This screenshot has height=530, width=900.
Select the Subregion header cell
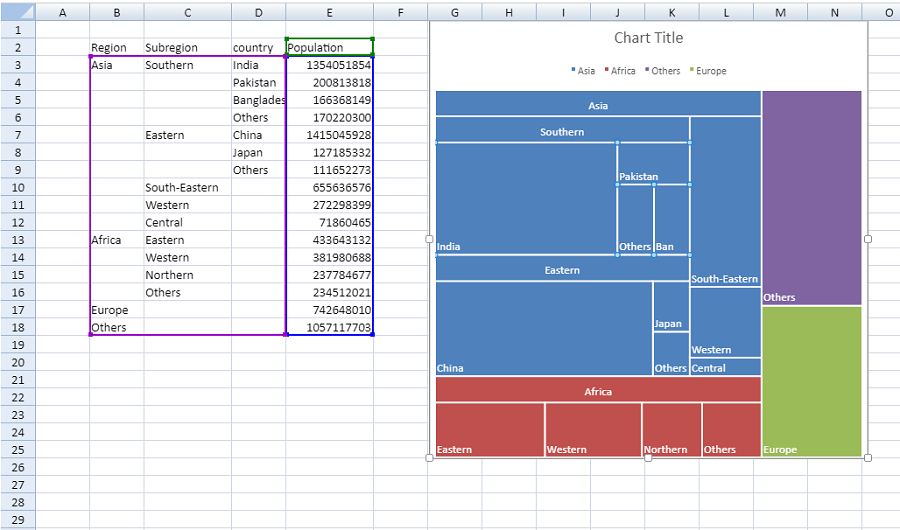click(x=188, y=47)
